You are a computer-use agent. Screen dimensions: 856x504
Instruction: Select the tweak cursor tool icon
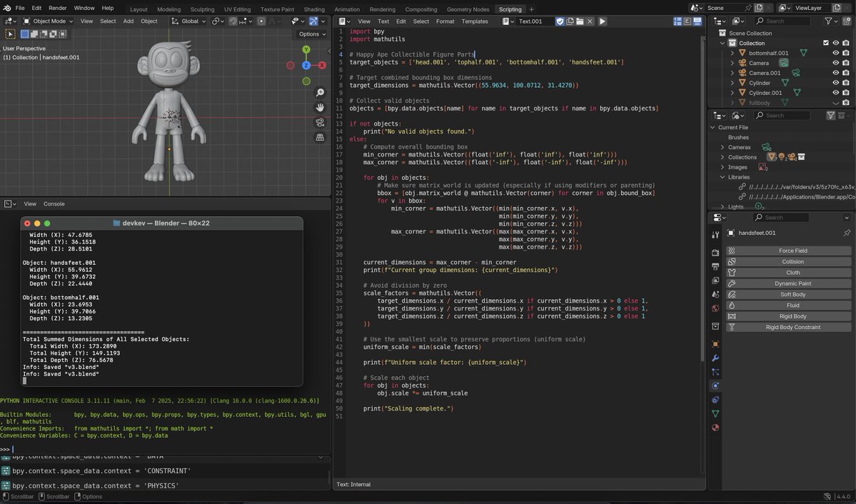pyautogui.click(x=11, y=34)
